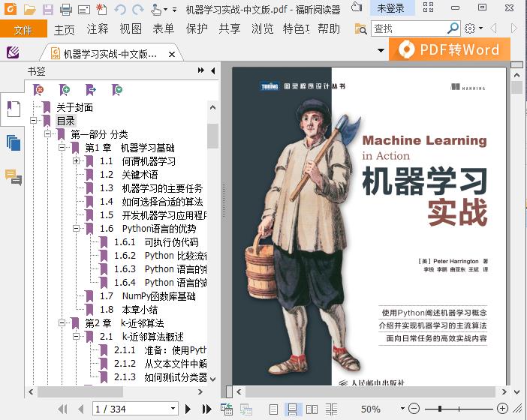
Task: Click the bookmark options dropdown icon
Action: 117,90
